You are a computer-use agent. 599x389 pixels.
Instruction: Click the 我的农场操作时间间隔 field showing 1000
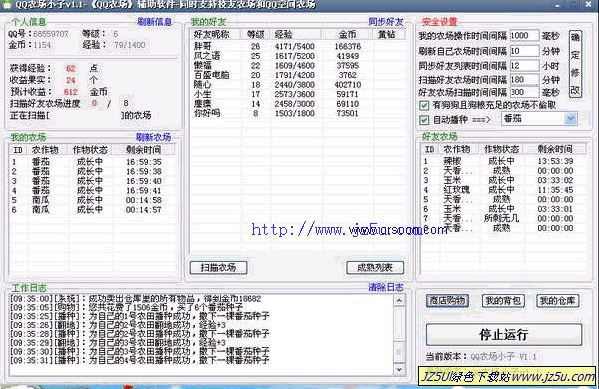tap(524, 36)
